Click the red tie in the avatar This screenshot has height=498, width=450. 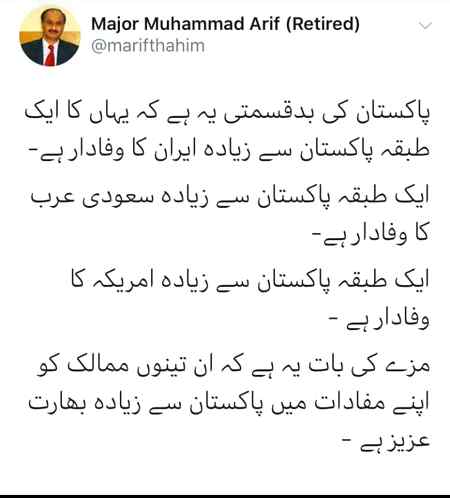[50, 55]
